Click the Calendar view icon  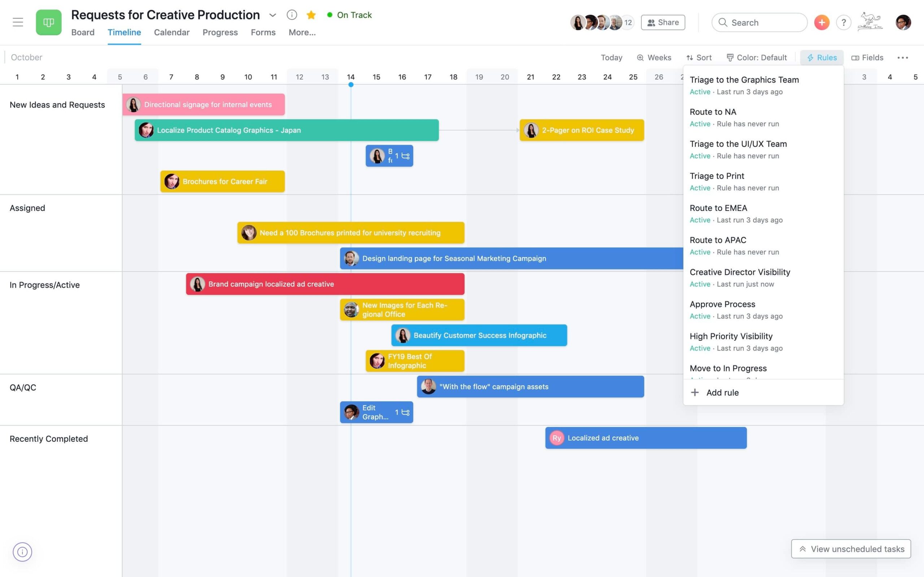(171, 31)
